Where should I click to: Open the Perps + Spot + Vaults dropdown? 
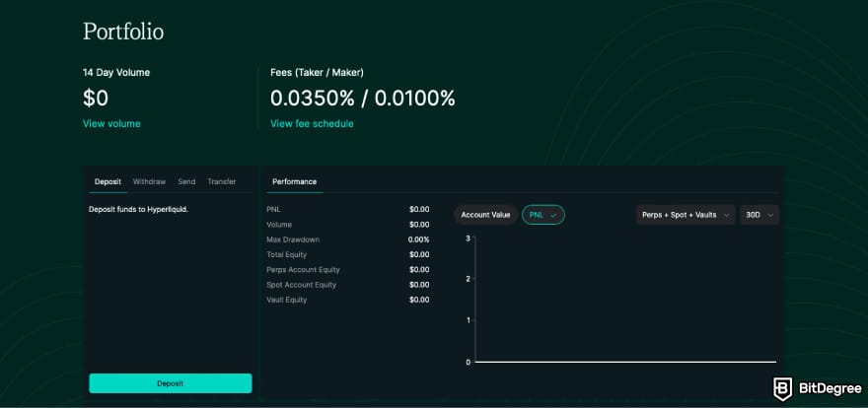686,215
